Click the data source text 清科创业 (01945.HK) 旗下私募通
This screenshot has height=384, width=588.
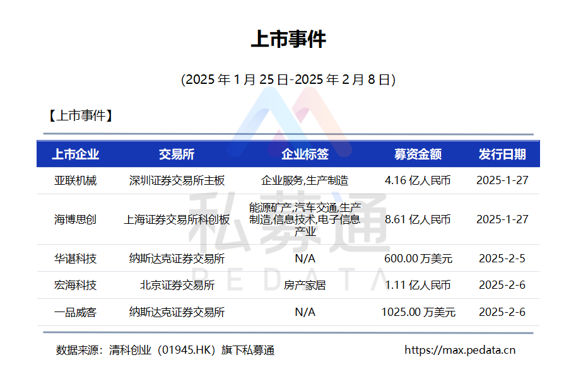click(192, 351)
